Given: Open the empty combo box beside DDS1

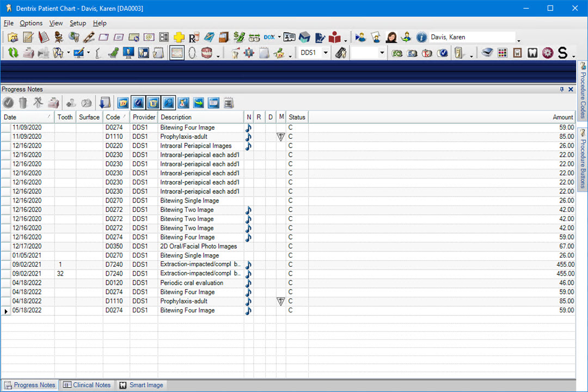Looking at the screenshot, I should tap(382, 53).
